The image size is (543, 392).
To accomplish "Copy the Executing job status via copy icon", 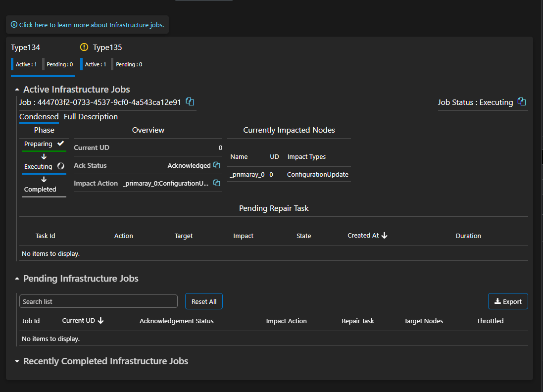I will [x=522, y=101].
